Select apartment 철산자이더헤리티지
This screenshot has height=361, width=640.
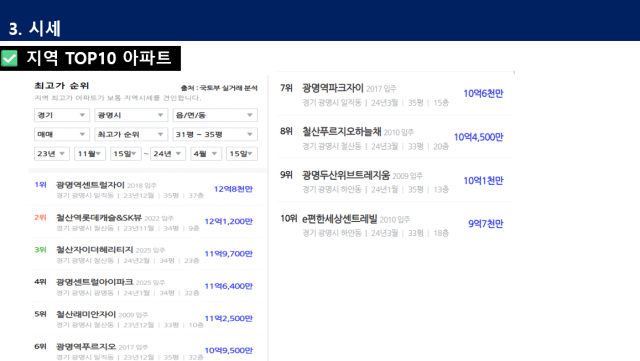click(95, 250)
